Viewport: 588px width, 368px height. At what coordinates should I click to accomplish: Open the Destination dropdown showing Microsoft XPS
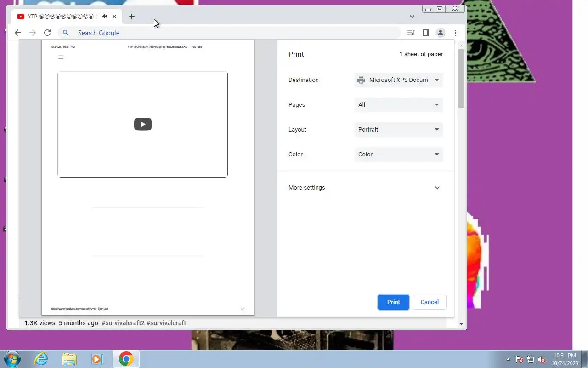[x=399, y=80]
